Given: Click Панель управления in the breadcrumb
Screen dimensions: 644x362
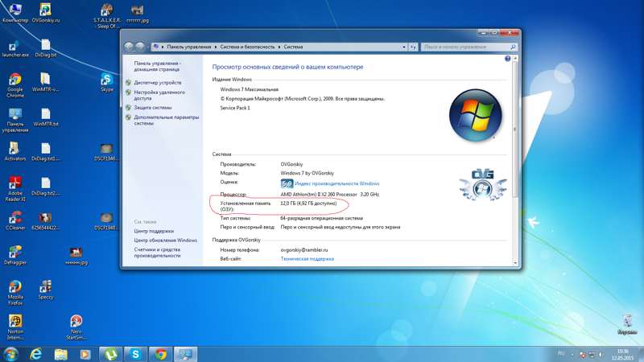Looking at the screenshot, I should pyautogui.click(x=188, y=47).
